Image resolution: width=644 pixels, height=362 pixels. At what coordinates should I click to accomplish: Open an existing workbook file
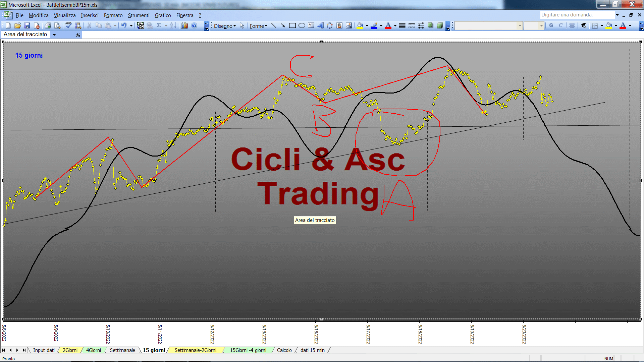[x=18, y=25]
